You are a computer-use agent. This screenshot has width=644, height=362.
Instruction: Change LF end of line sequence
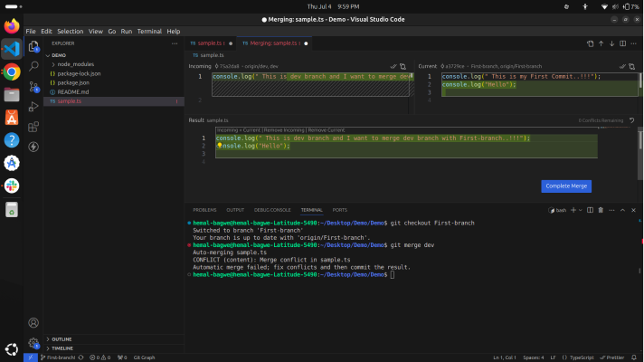pyautogui.click(x=553, y=357)
